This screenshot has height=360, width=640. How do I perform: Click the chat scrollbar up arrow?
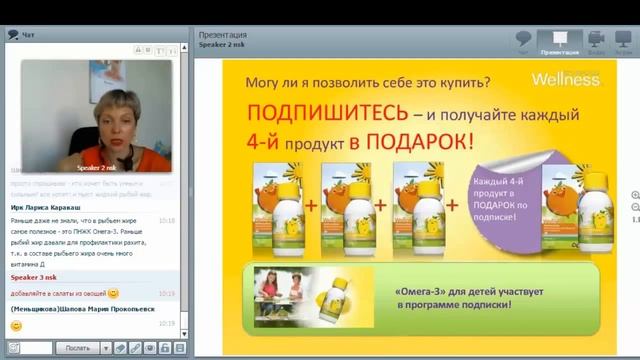tap(184, 48)
